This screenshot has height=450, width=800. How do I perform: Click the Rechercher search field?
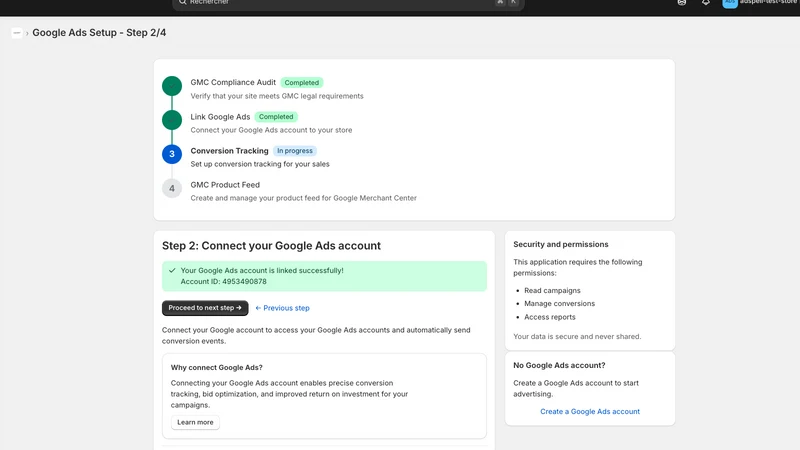[x=348, y=4]
